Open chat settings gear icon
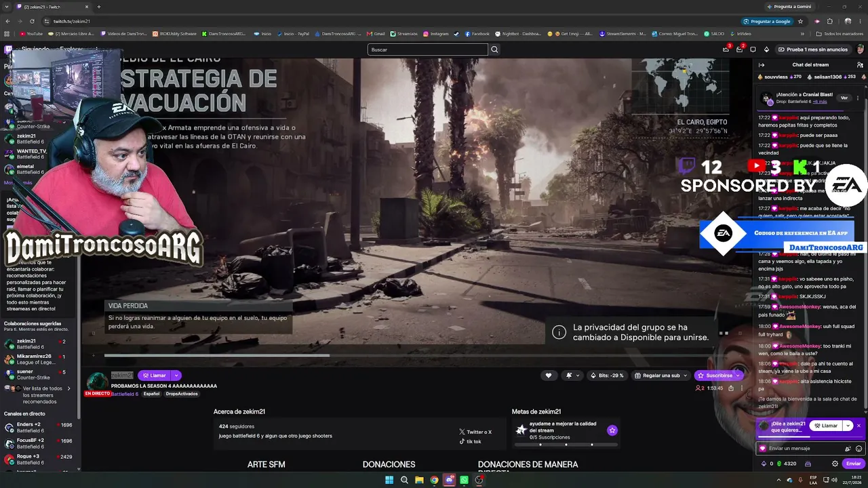This screenshot has height=488, width=868. (x=835, y=464)
